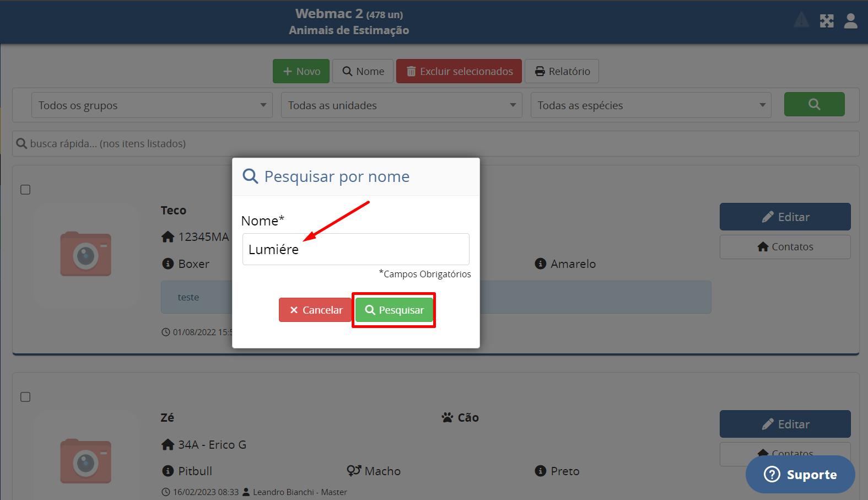Click the Nome search toolbar button
This screenshot has height=500, width=868.
363,71
